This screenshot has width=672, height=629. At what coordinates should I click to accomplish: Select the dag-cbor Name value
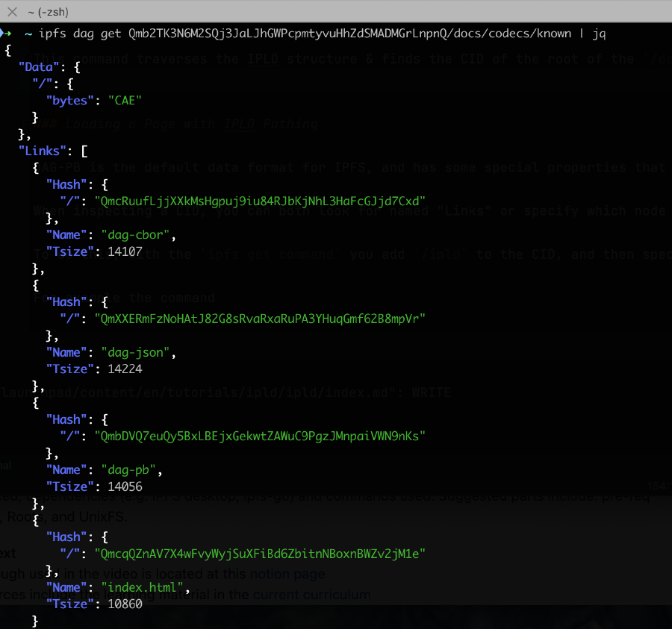tap(135, 234)
